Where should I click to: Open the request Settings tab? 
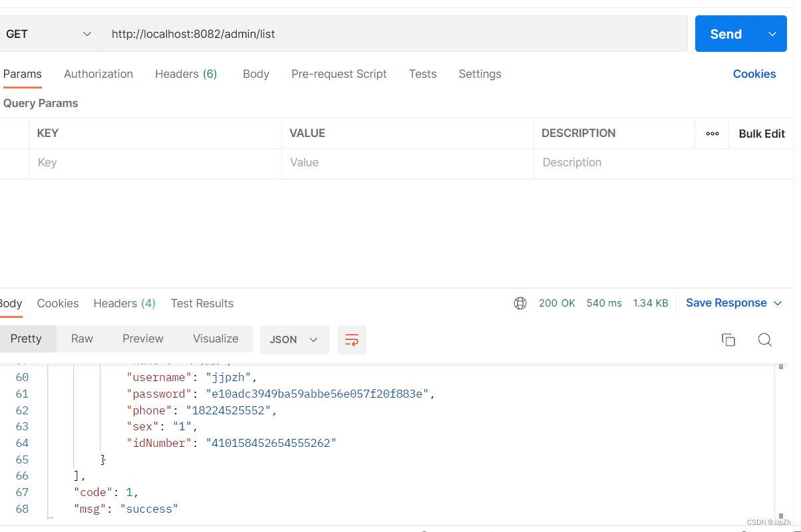[480, 74]
